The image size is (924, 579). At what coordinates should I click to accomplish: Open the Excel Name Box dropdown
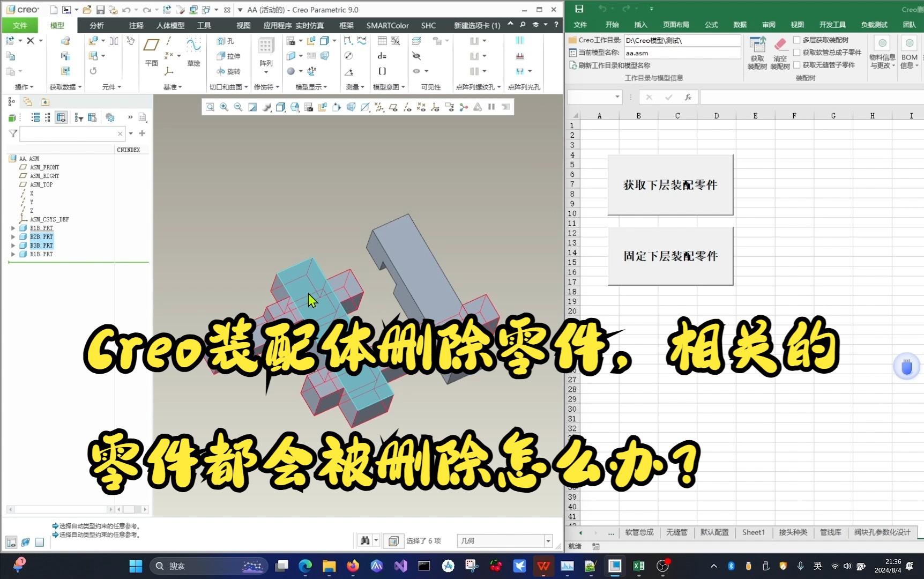617,97
